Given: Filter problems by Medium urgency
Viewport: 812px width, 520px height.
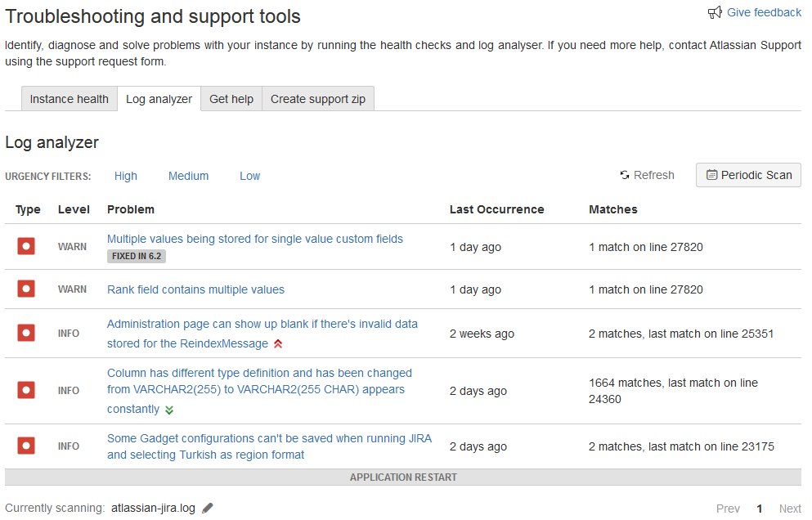Looking at the screenshot, I should click(x=189, y=176).
